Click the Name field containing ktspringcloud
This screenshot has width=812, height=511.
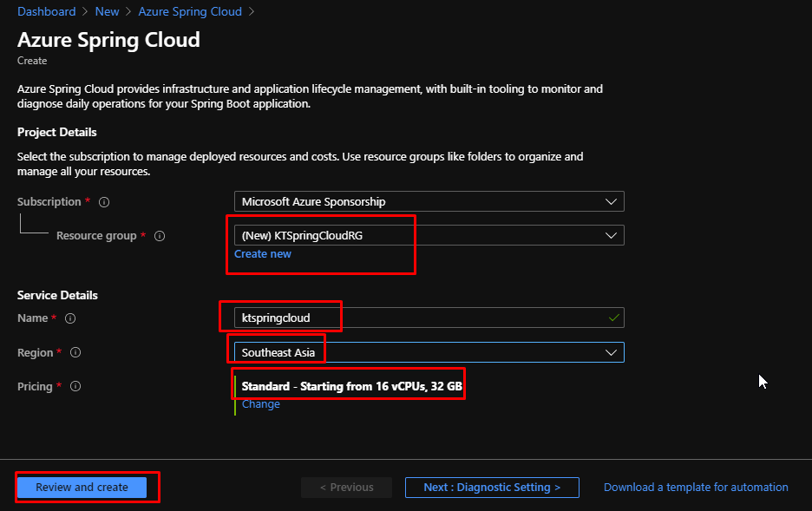click(x=416, y=318)
